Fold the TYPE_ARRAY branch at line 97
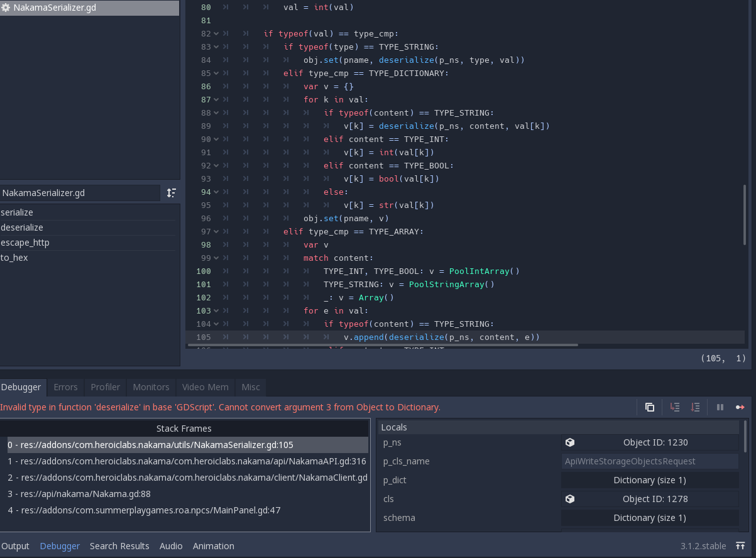Screen dimensions: 756x558 pyautogui.click(x=216, y=232)
